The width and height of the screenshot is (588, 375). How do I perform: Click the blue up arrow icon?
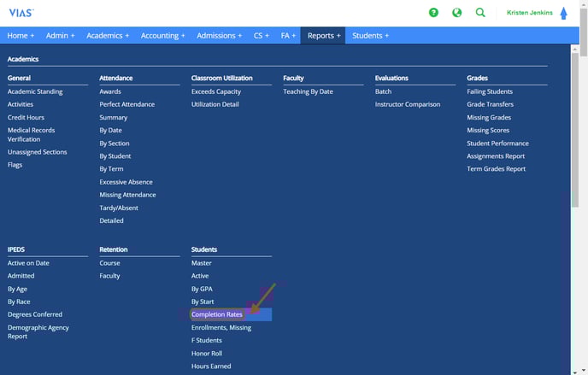[563, 14]
